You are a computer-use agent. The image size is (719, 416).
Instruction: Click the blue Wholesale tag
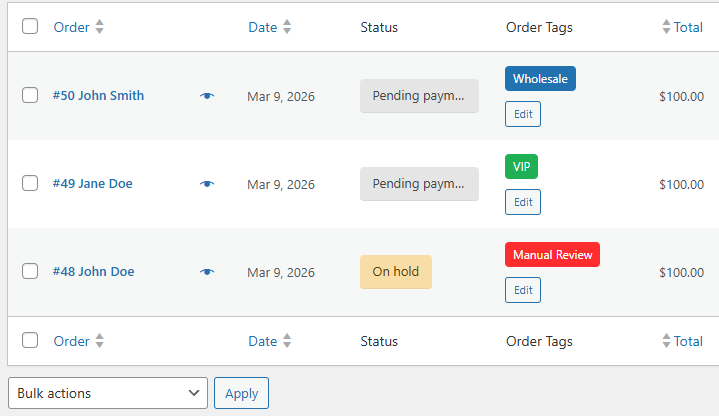(x=540, y=78)
